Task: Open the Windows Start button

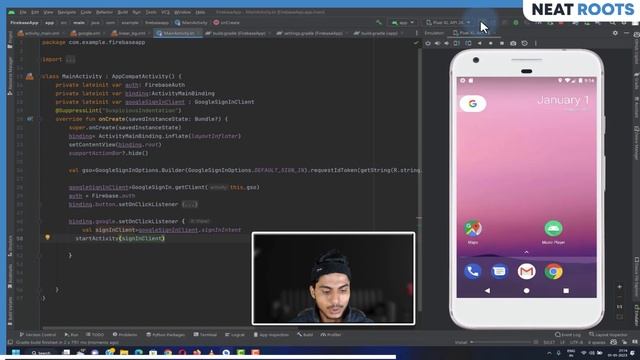Action: click(16, 352)
